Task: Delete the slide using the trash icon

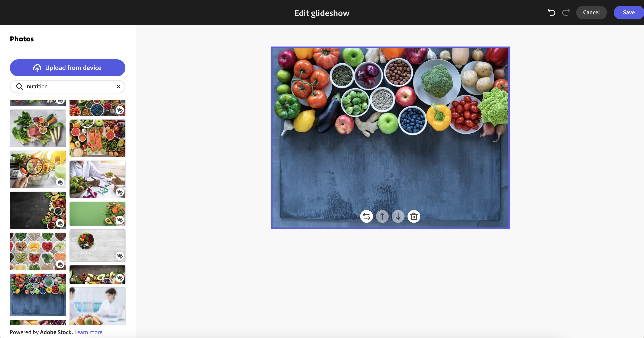Action: (x=414, y=216)
